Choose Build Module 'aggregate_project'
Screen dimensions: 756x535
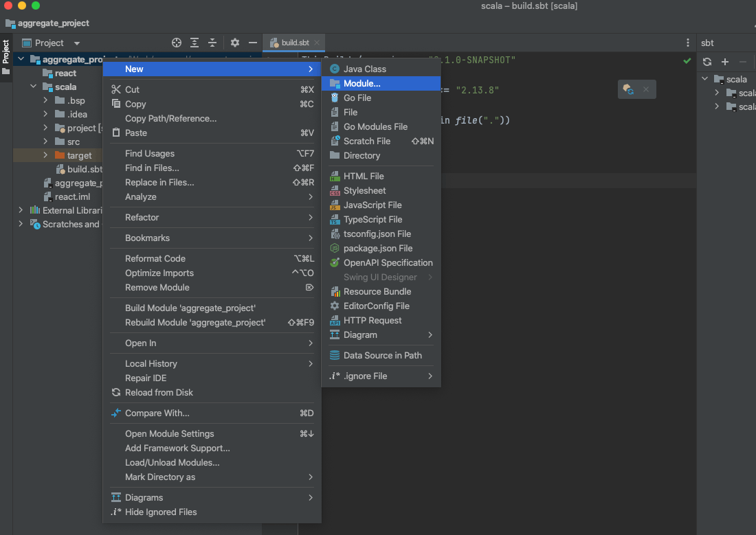tap(212, 308)
